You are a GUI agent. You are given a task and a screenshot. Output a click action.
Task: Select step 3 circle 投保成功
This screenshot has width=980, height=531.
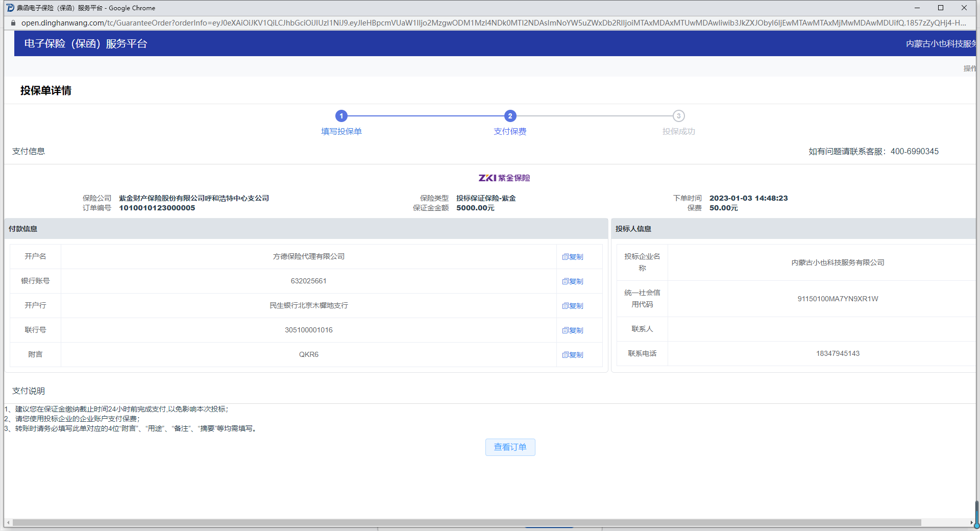[678, 116]
